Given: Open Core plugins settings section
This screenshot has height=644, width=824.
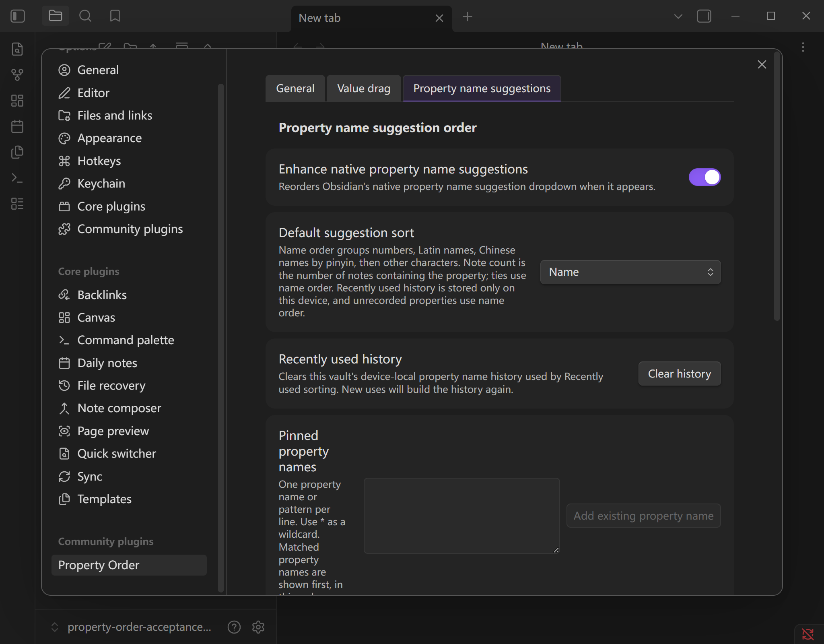Looking at the screenshot, I should coord(129,206).
